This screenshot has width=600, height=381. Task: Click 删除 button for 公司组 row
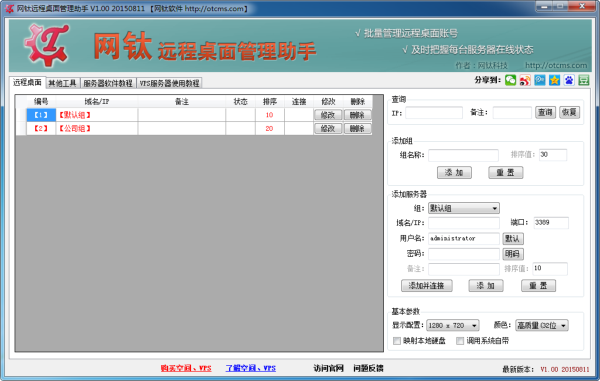coord(357,129)
